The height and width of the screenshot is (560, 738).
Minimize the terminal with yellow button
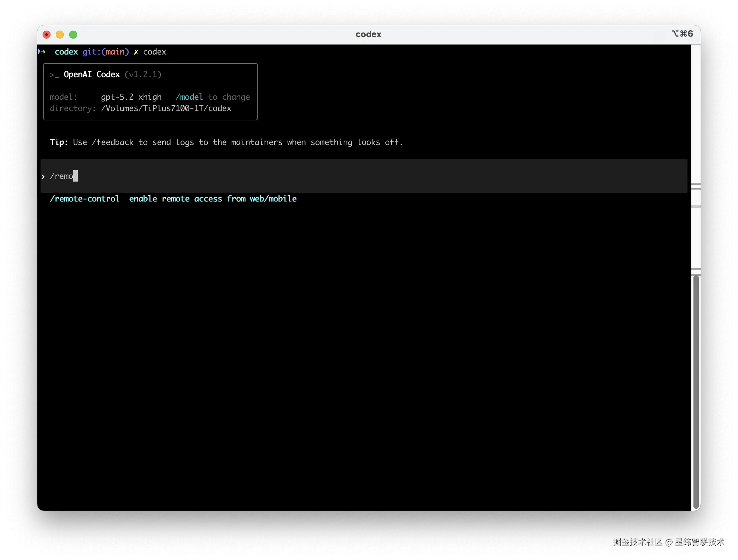point(60,35)
